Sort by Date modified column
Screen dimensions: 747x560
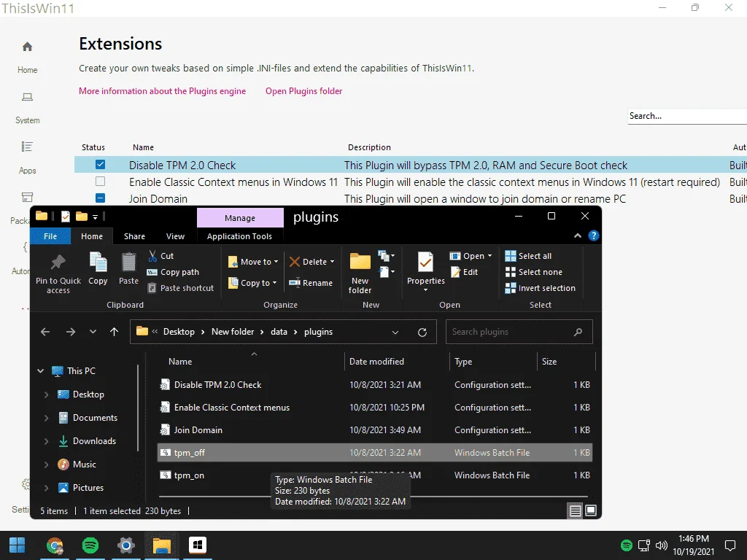coord(376,362)
